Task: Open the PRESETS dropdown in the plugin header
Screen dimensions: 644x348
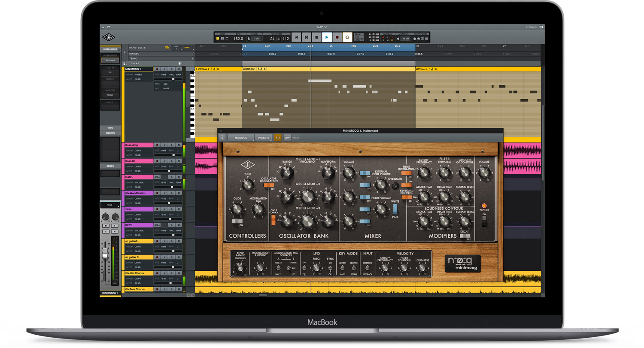Action: tap(264, 138)
